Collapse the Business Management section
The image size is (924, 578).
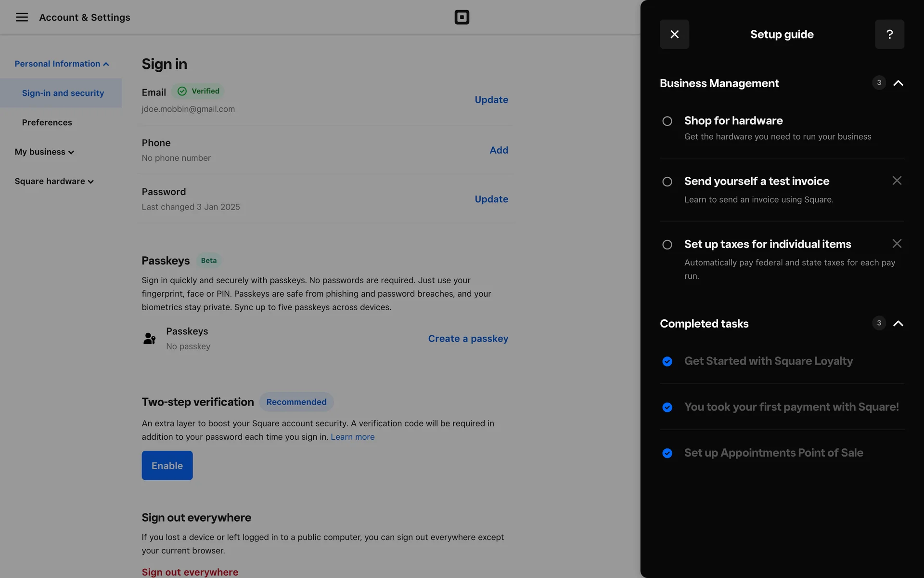(x=898, y=83)
